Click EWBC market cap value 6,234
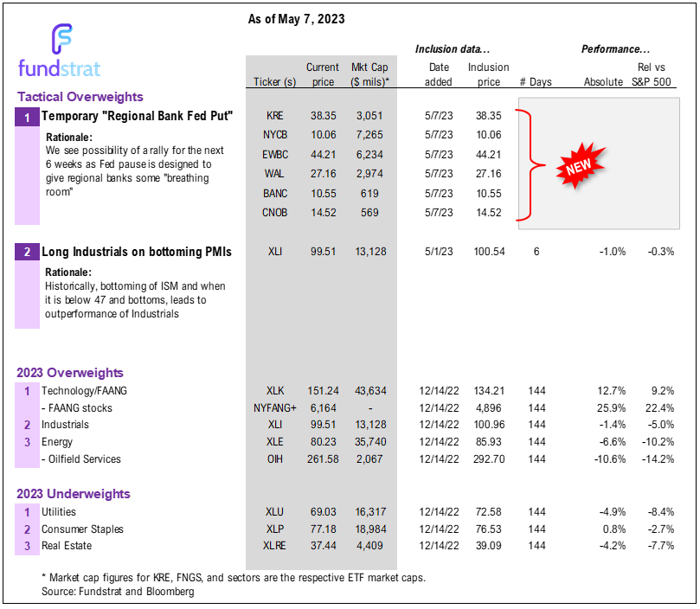This screenshot has width=700, height=609. click(x=369, y=155)
